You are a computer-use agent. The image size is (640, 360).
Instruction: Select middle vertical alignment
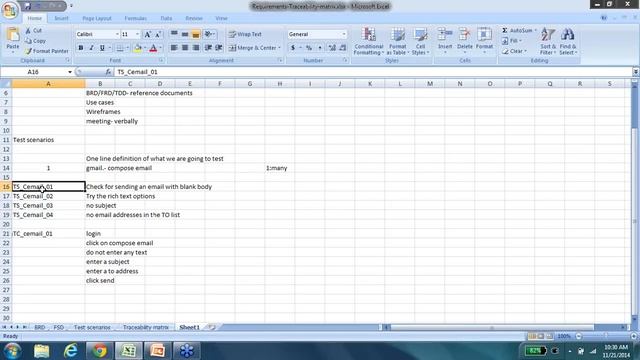coord(185,34)
